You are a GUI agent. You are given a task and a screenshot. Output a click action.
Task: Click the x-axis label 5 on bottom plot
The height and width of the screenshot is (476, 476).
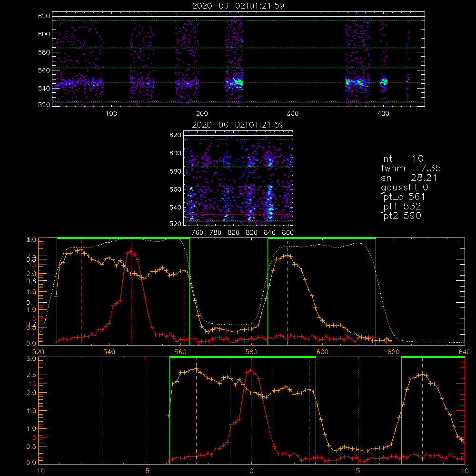pyautogui.click(x=358, y=471)
